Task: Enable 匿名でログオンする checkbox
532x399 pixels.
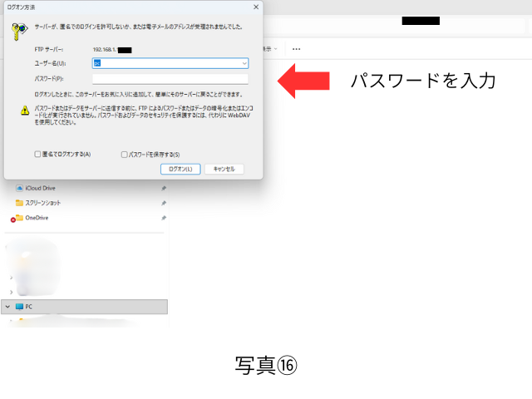Action: tap(37, 155)
